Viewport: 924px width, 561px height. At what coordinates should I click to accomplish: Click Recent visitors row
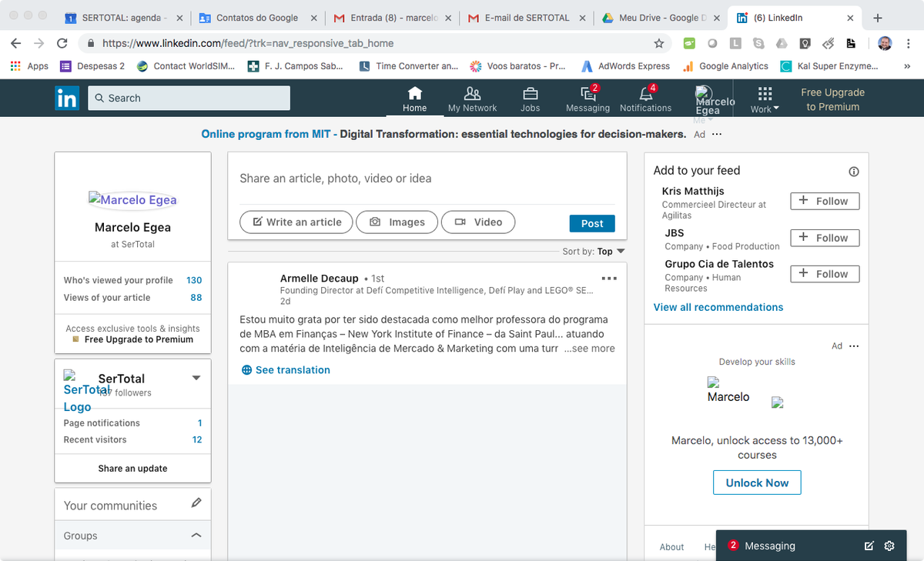coord(132,440)
